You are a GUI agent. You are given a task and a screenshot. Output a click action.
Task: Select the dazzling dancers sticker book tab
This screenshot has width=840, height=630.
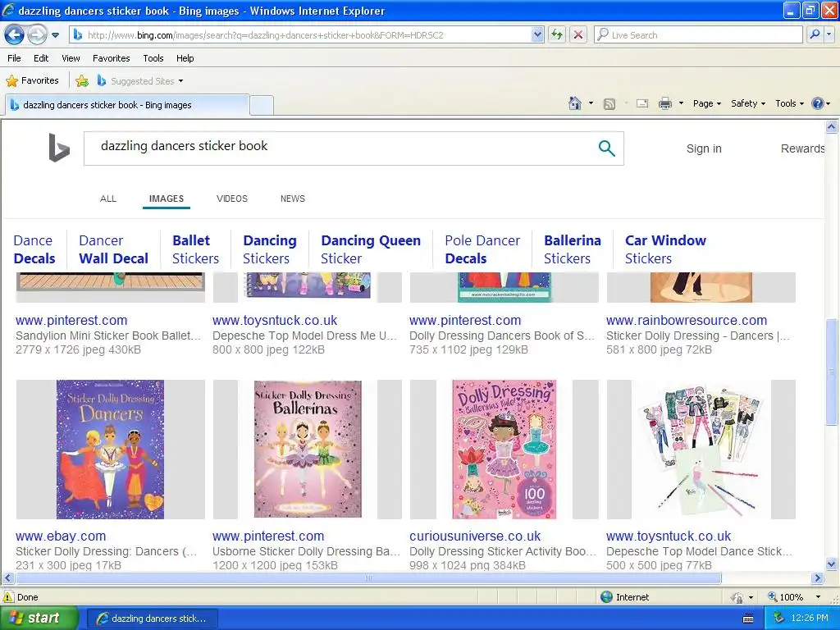point(127,105)
